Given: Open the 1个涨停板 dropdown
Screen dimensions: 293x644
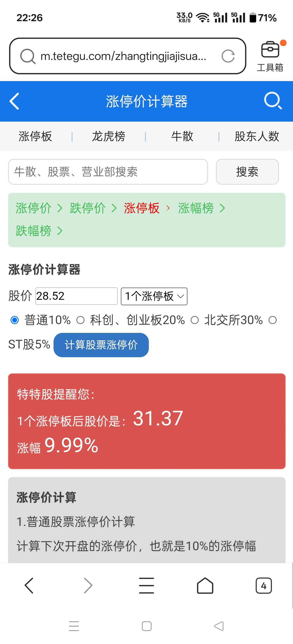Looking at the screenshot, I should click(x=154, y=296).
